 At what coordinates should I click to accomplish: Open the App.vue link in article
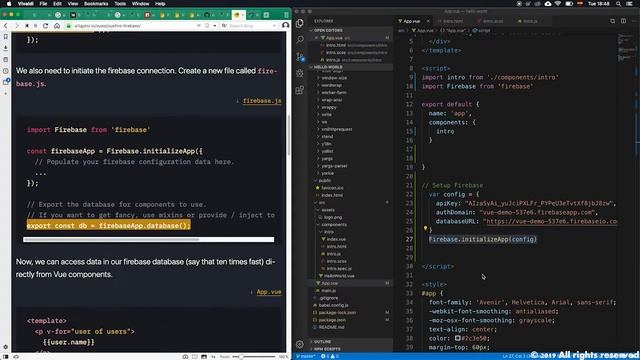269,292
